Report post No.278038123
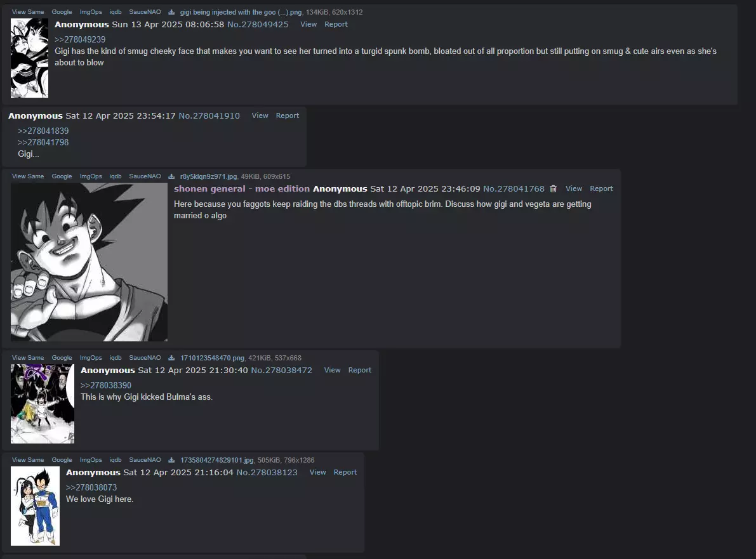 [x=345, y=472]
